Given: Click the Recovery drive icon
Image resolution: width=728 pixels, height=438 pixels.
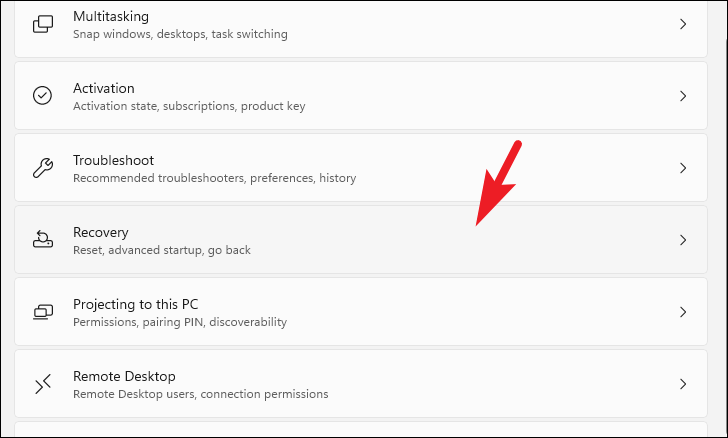Looking at the screenshot, I should pos(43,240).
